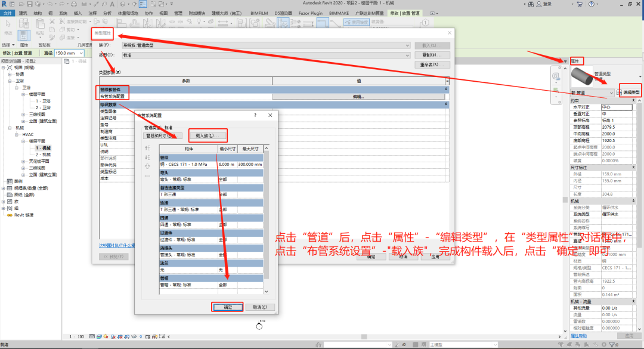
Task: Switch to the 建筑 ribbon tab
Action: [x=23, y=13]
